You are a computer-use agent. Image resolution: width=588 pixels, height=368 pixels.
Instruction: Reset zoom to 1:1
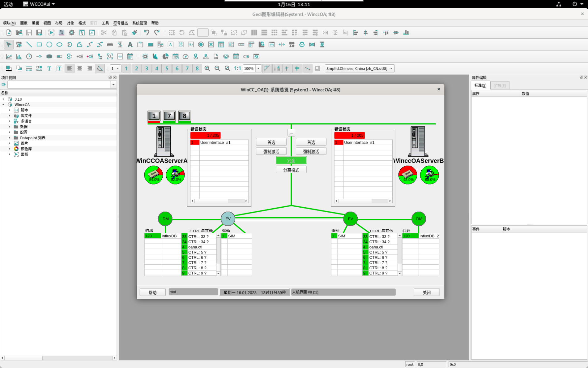click(237, 68)
